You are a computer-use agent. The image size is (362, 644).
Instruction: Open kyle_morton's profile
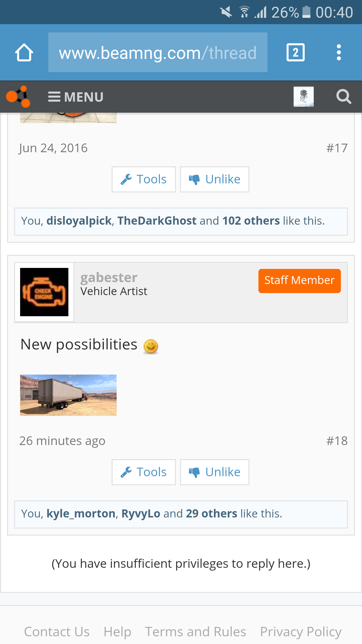pyautogui.click(x=81, y=514)
